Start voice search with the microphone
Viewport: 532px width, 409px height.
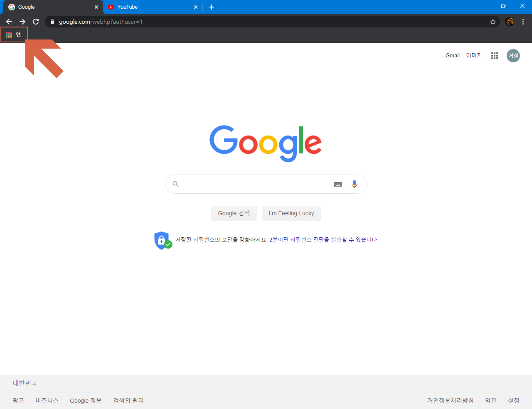tap(355, 184)
